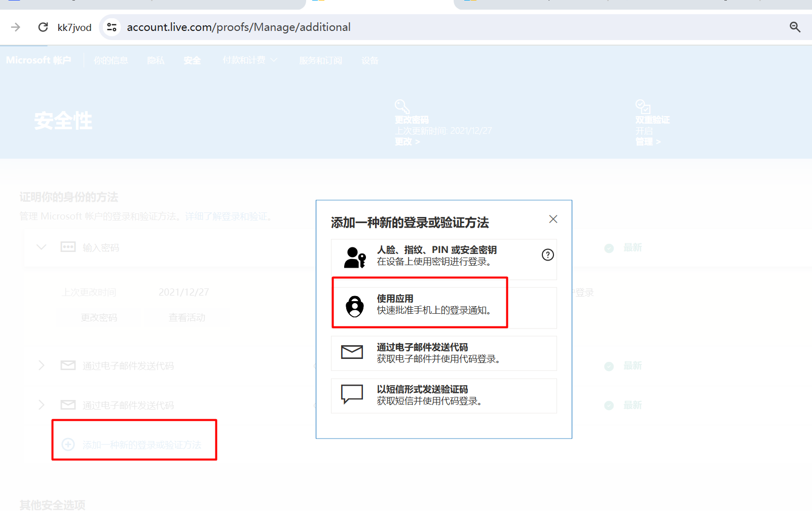Click the 2021/12/27 last changed date
Image resolution: width=812 pixels, height=511 pixels.
(x=183, y=293)
